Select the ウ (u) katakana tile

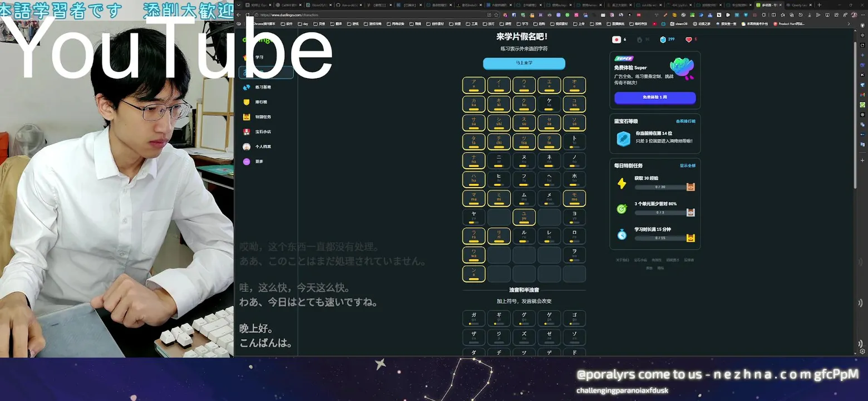click(524, 85)
